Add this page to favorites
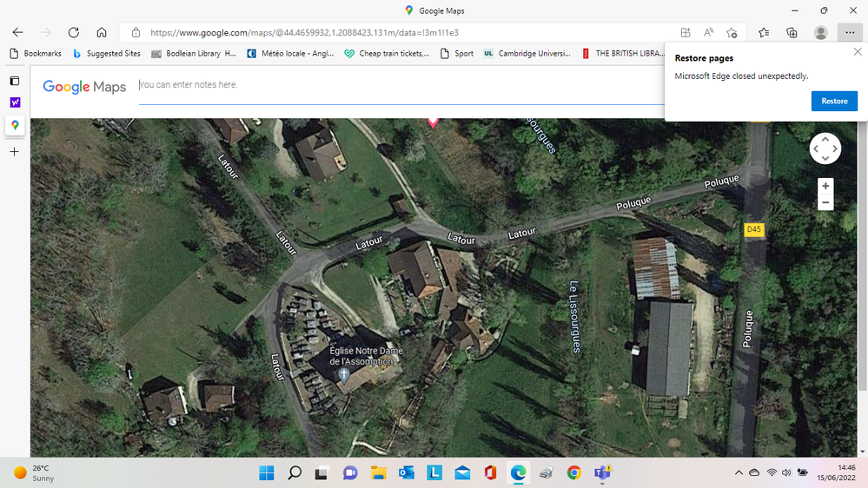 (x=732, y=33)
